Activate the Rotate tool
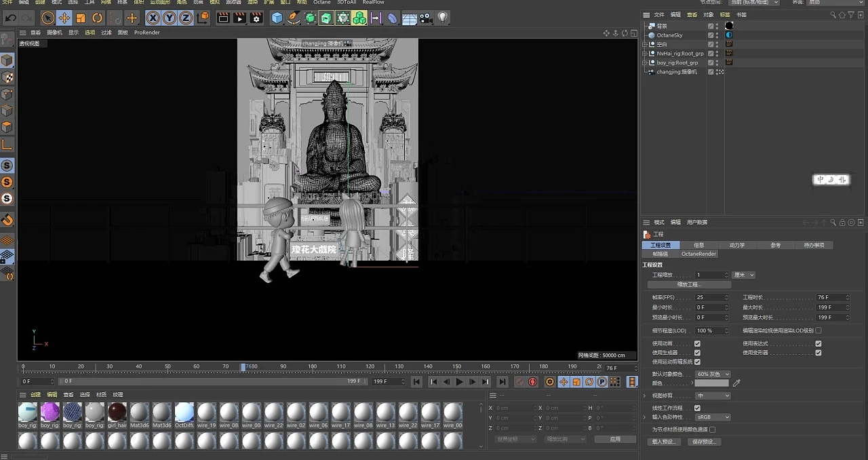The image size is (868, 460). click(97, 18)
